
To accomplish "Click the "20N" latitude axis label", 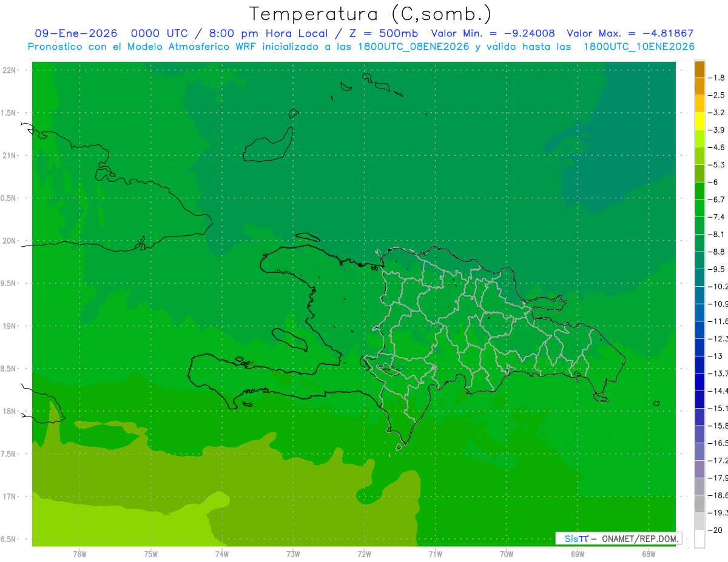I will (x=8, y=241).
